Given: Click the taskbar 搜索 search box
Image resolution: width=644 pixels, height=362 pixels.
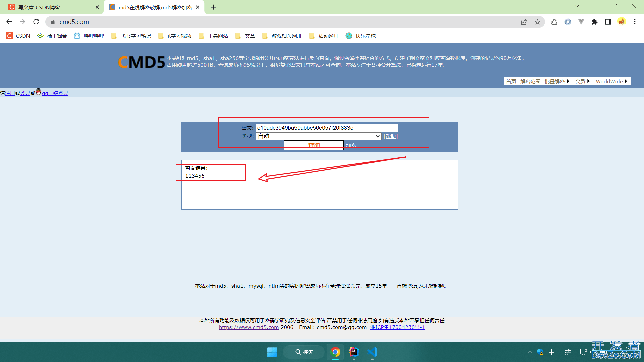Looking at the screenshot, I should 304,352.
